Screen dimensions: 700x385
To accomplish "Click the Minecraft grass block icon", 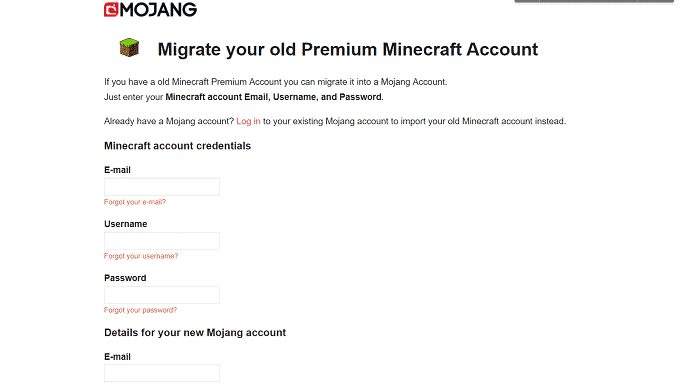I will click(129, 48).
